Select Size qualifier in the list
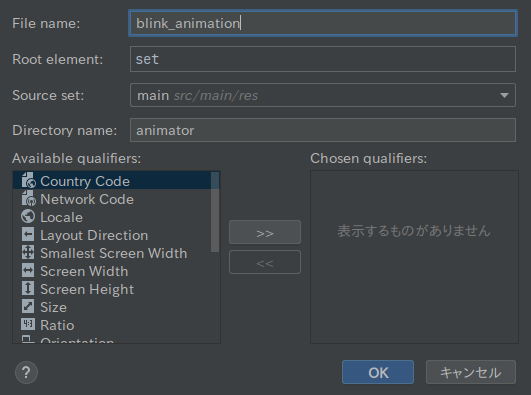The width and height of the screenshot is (531, 395). [112, 307]
